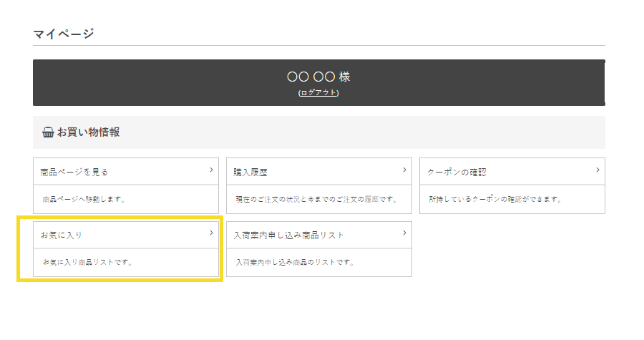
Task: Click text お気に入り商品リストです。
Action: pyautogui.click(x=87, y=262)
